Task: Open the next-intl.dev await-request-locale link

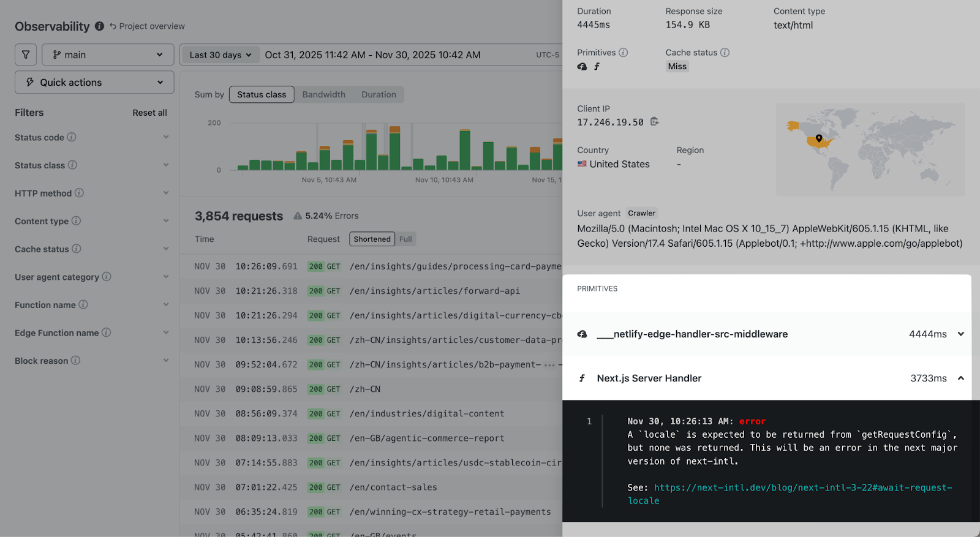Action: 790,494
